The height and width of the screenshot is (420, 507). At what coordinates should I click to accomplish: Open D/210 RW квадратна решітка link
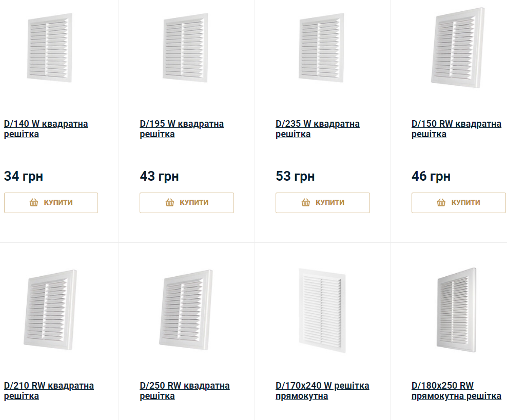pos(49,391)
